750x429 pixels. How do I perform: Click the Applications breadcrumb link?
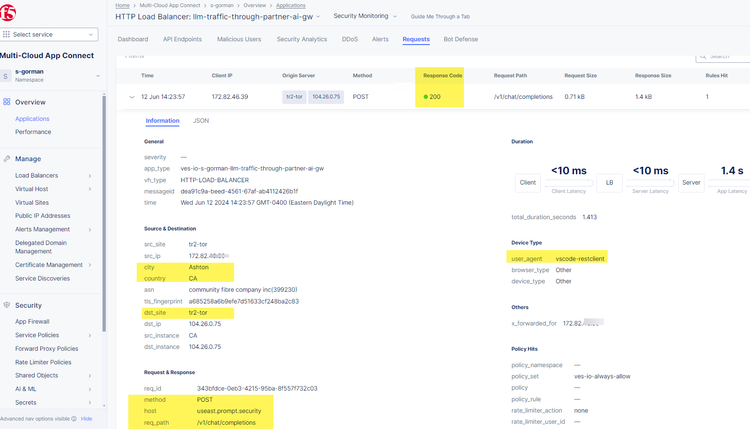[291, 5]
